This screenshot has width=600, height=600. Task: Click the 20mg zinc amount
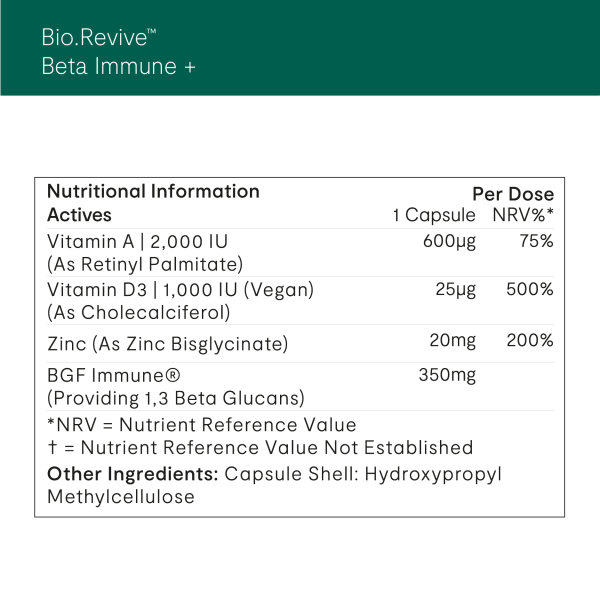pyautogui.click(x=452, y=341)
